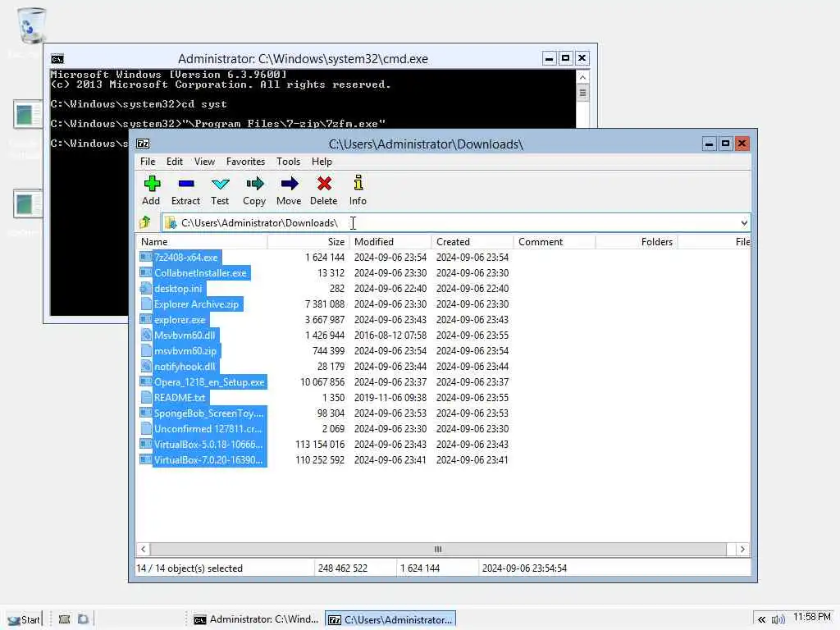
Task: Click the VirtualBox-5.0.18 file icon
Action: coord(146,444)
